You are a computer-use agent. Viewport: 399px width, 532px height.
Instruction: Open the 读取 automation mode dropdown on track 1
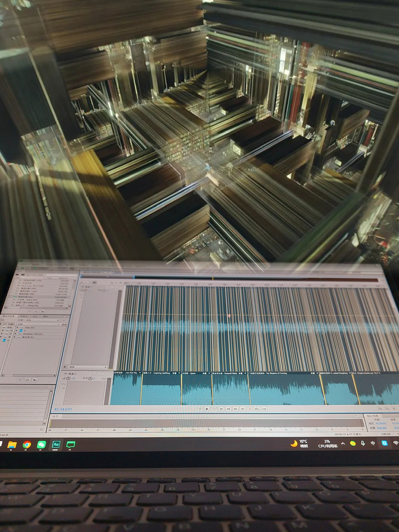pos(106,367)
